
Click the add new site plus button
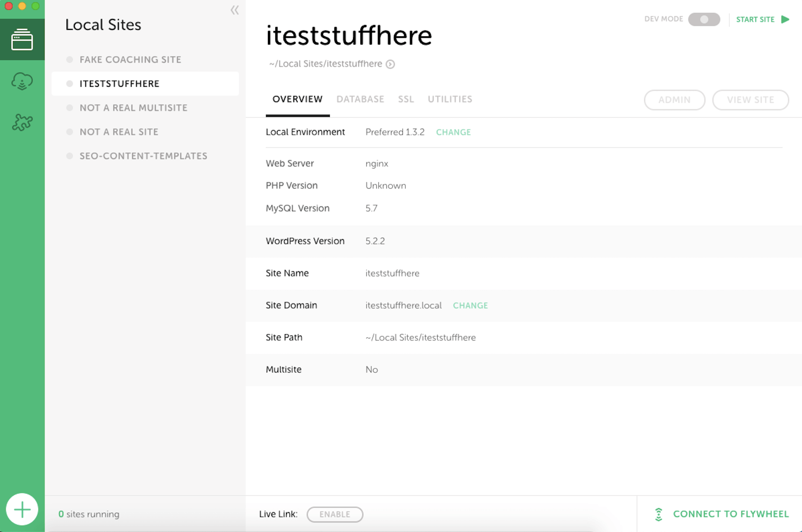22,510
